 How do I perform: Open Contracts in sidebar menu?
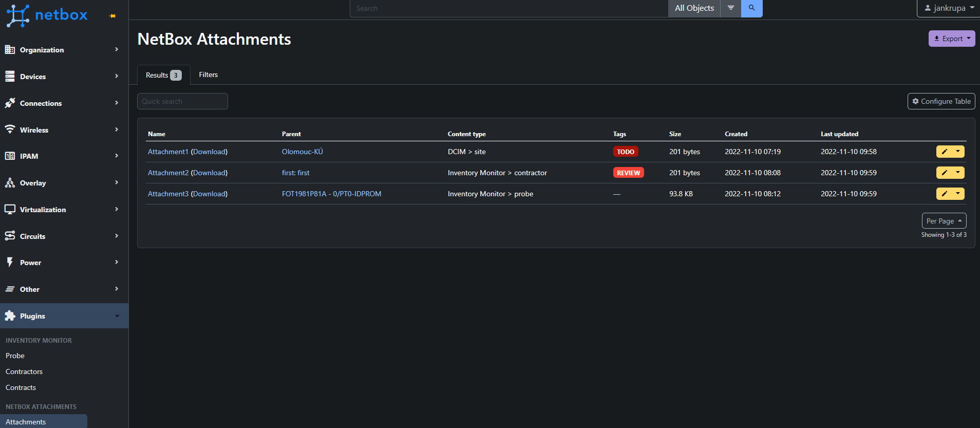tap(21, 387)
